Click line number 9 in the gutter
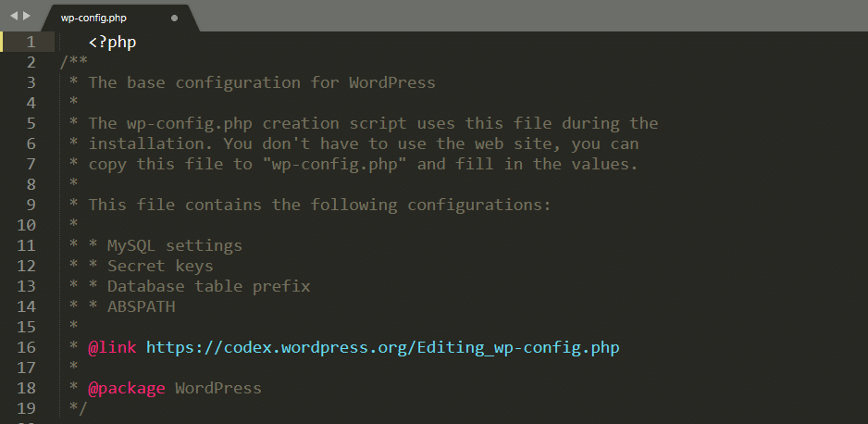The height and width of the screenshot is (424, 868). [31, 205]
